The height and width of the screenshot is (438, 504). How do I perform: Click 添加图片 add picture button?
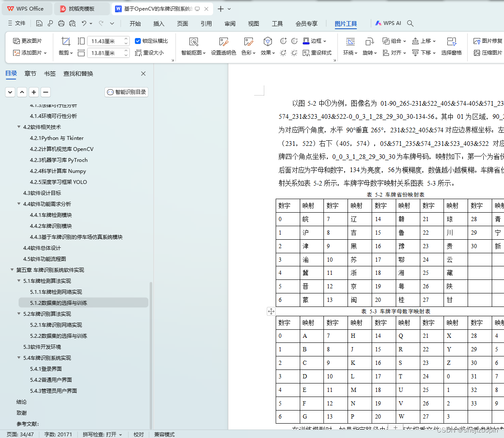(x=30, y=52)
